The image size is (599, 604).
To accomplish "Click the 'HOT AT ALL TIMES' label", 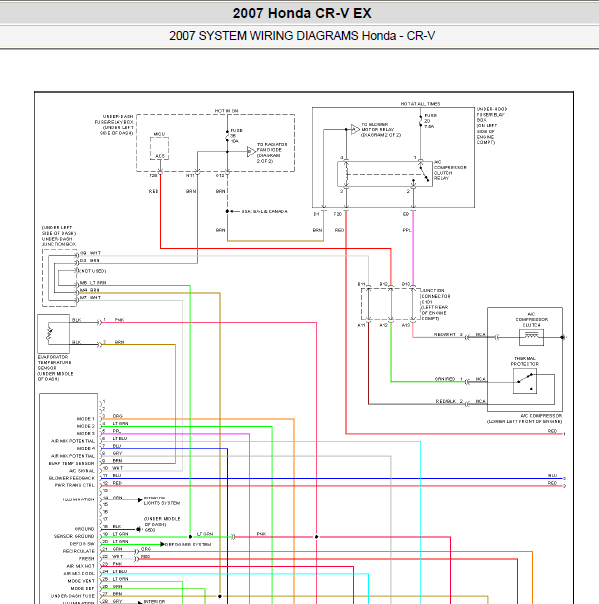I will point(420,104).
